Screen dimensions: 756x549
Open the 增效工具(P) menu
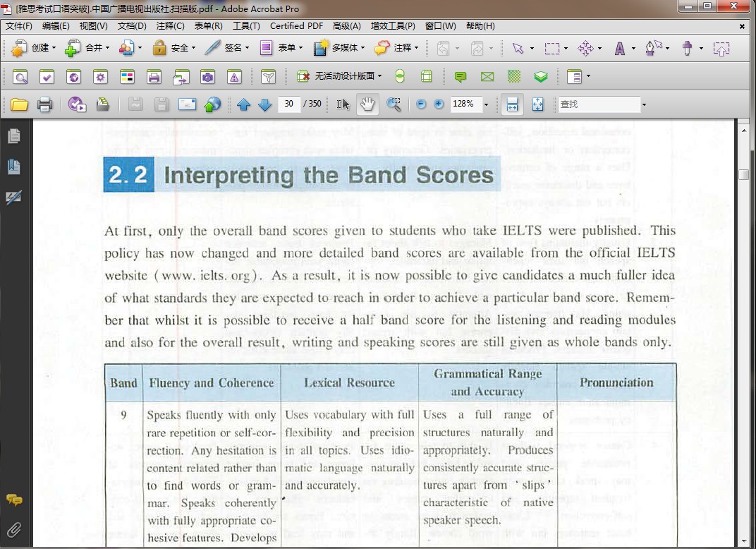(393, 26)
